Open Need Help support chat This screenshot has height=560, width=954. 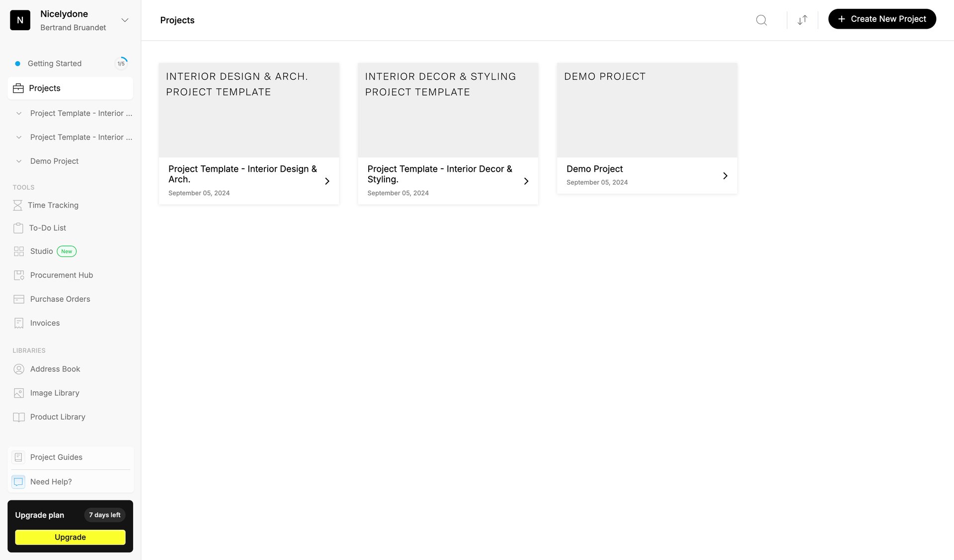coord(50,482)
